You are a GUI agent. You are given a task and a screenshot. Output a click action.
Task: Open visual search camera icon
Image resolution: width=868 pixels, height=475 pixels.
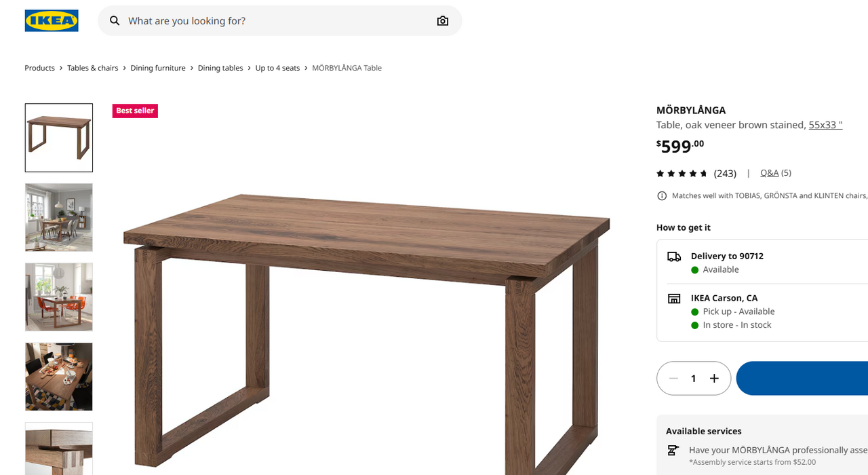click(x=443, y=21)
